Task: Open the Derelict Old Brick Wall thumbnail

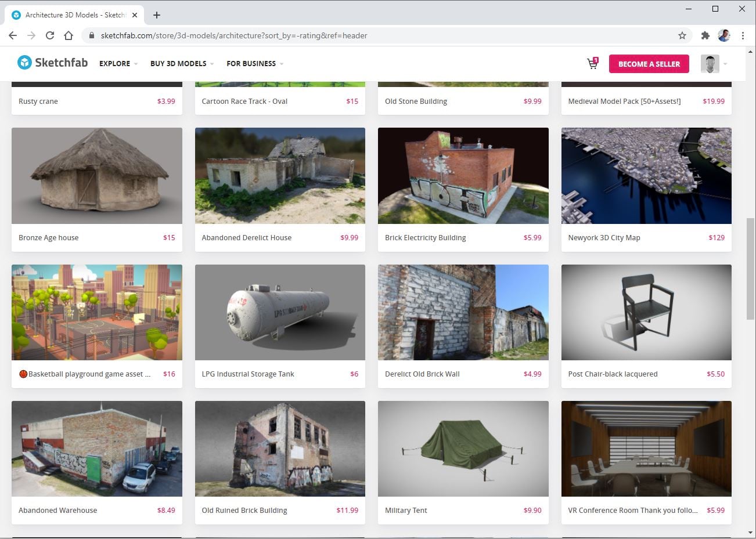Action: click(x=463, y=312)
